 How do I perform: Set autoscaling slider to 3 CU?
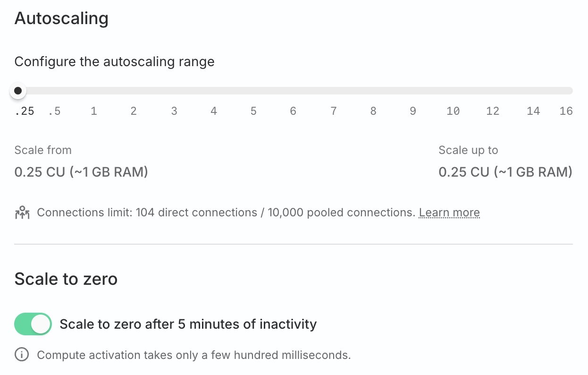[x=174, y=91]
